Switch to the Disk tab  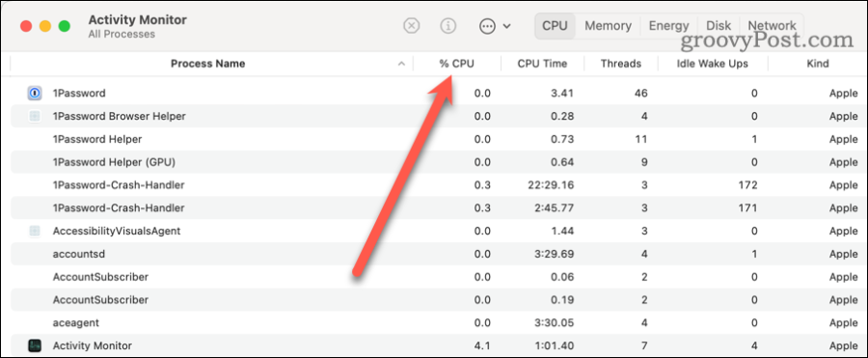pyautogui.click(x=719, y=25)
